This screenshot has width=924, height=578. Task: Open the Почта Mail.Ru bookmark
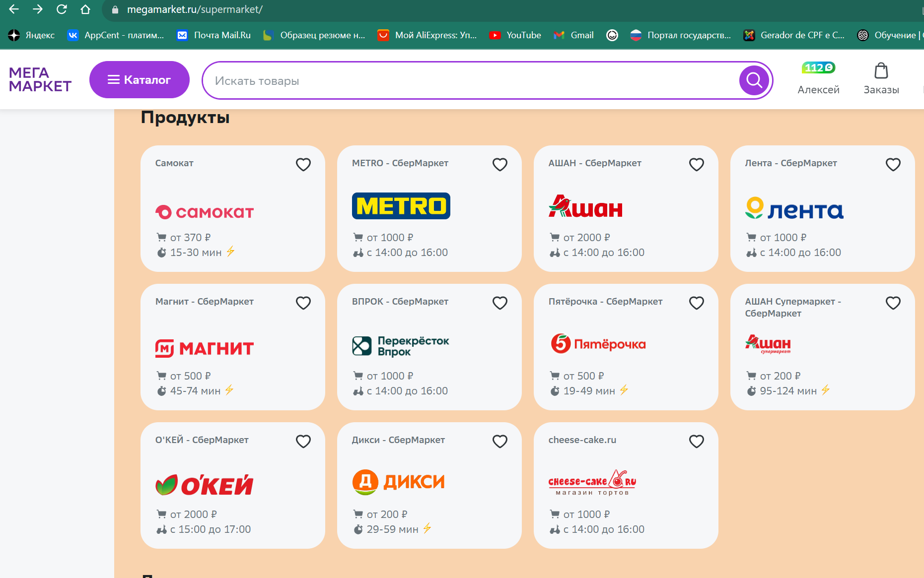[x=214, y=35]
